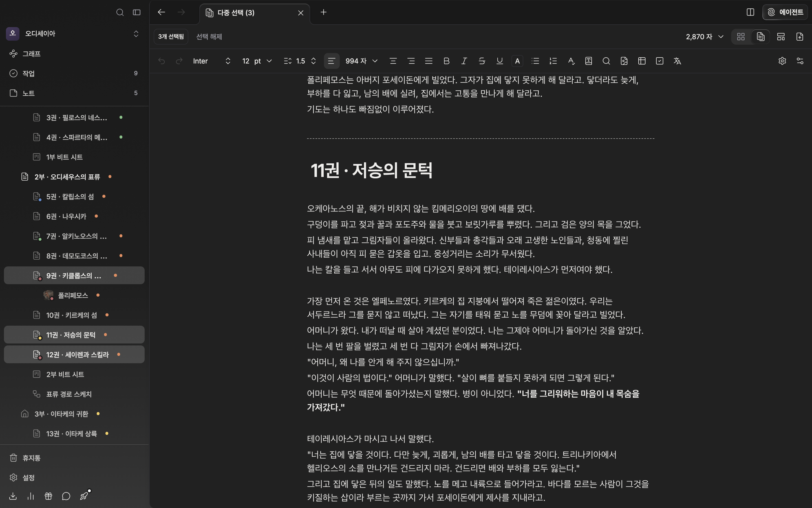The height and width of the screenshot is (508, 812).
Task: Open the Inter font family selector
Action: tap(211, 61)
